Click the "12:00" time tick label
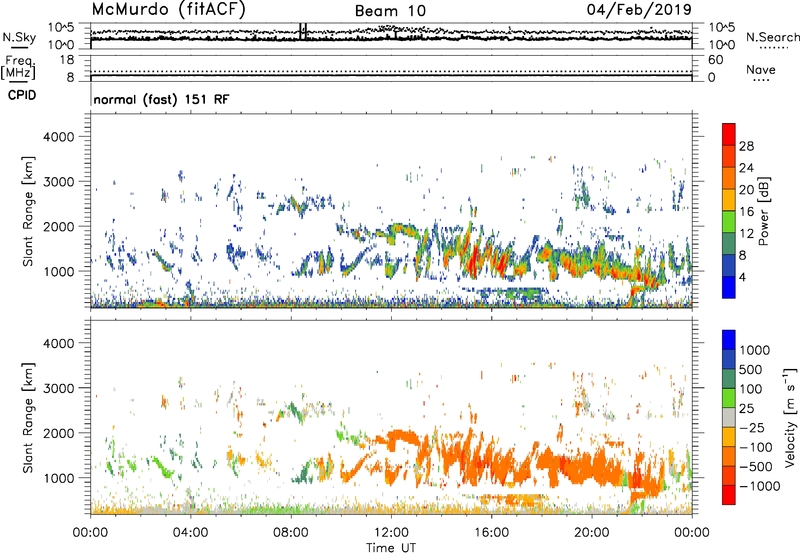The width and height of the screenshot is (800, 554). [391, 533]
